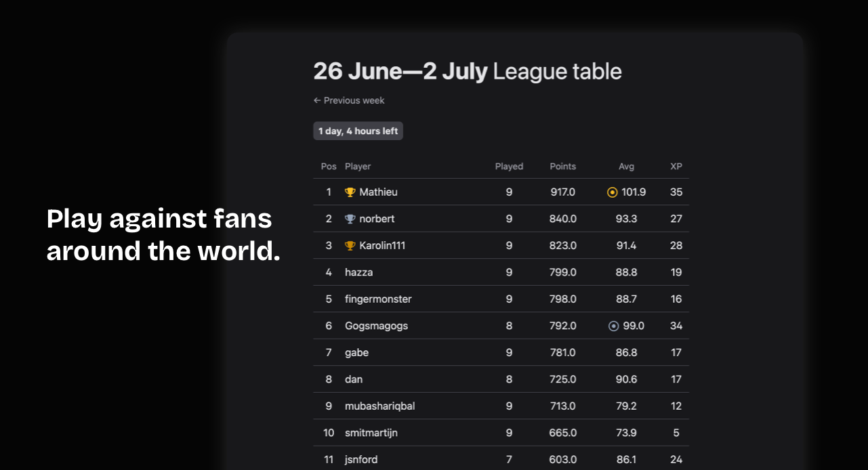
Task: Click the '1 day, 4 hours left' badge
Action: click(x=358, y=131)
